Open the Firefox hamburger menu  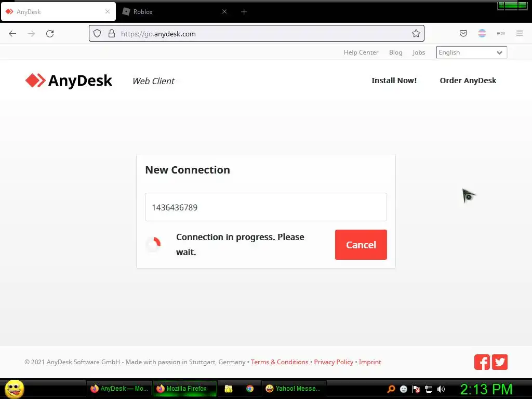(x=520, y=33)
